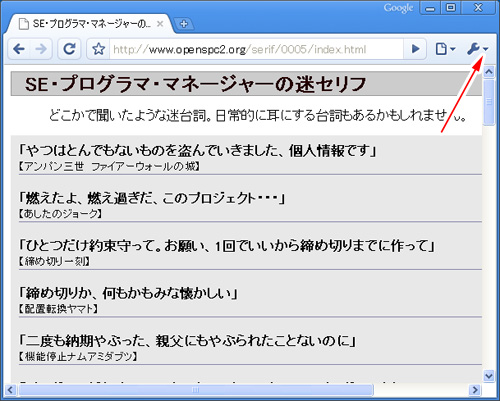Open the wrench settings menu
This screenshot has width=500, height=401.
pyautogui.click(x=477, y=49)
